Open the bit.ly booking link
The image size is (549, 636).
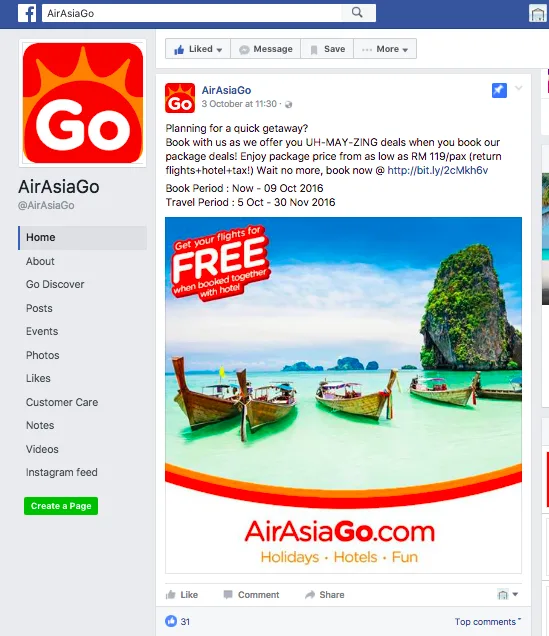pos(437,170)
